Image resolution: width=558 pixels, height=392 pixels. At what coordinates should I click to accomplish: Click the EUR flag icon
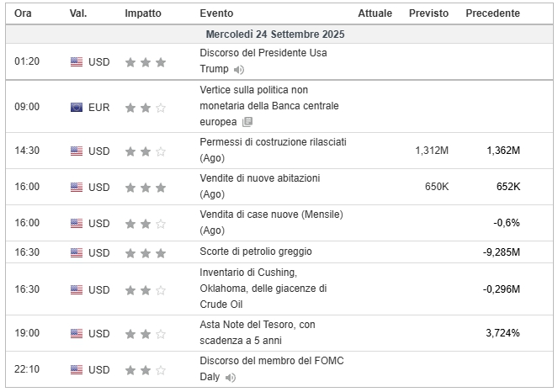pos(77,107)
